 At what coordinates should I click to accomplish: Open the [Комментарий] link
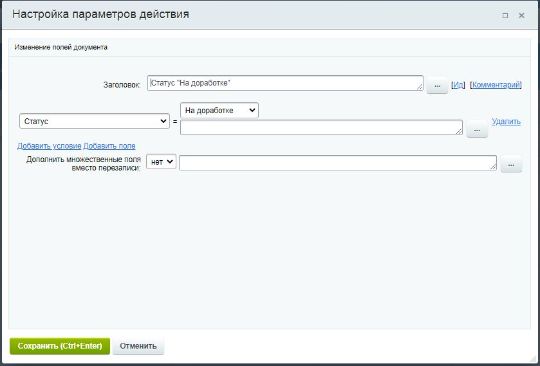click(x=496, y=85)
